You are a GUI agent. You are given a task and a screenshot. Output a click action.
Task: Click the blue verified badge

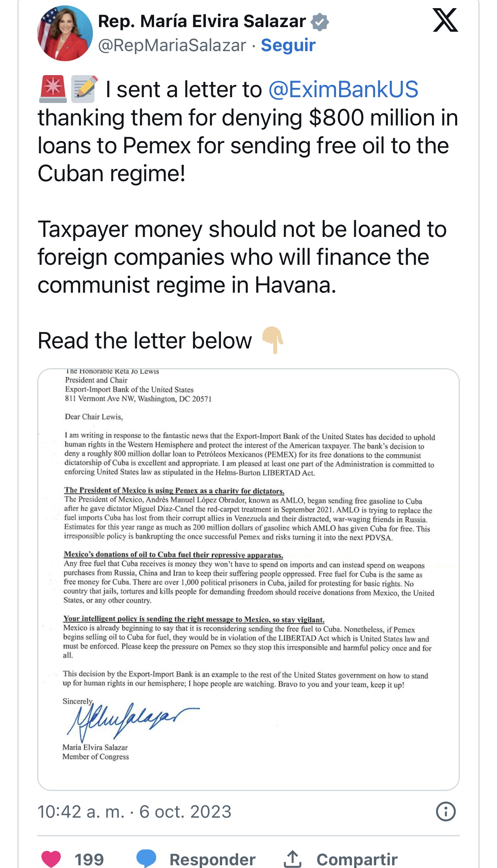click(x=320, y=22)
